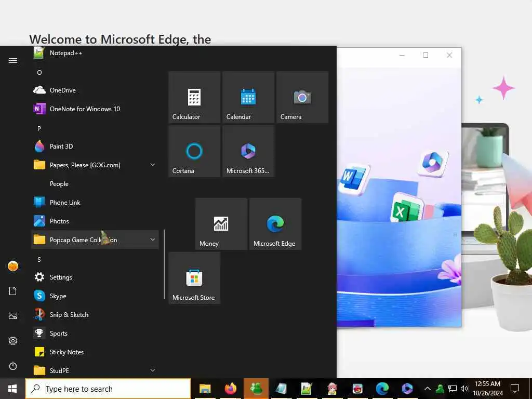Open File Explorer from the taskbar
This screenshot has height=399, width=532.
pyautogui.click(x=205, y=389)
